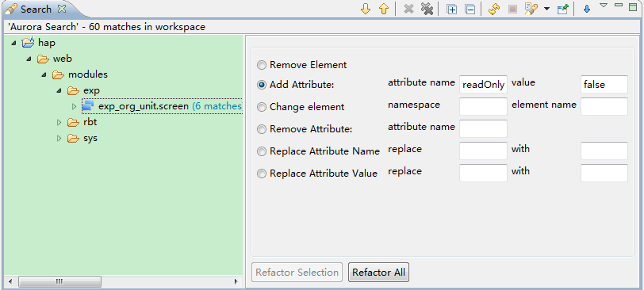Click the Refactor All button
The width and height of the screenshot is (644, 290).
point(378,272)
